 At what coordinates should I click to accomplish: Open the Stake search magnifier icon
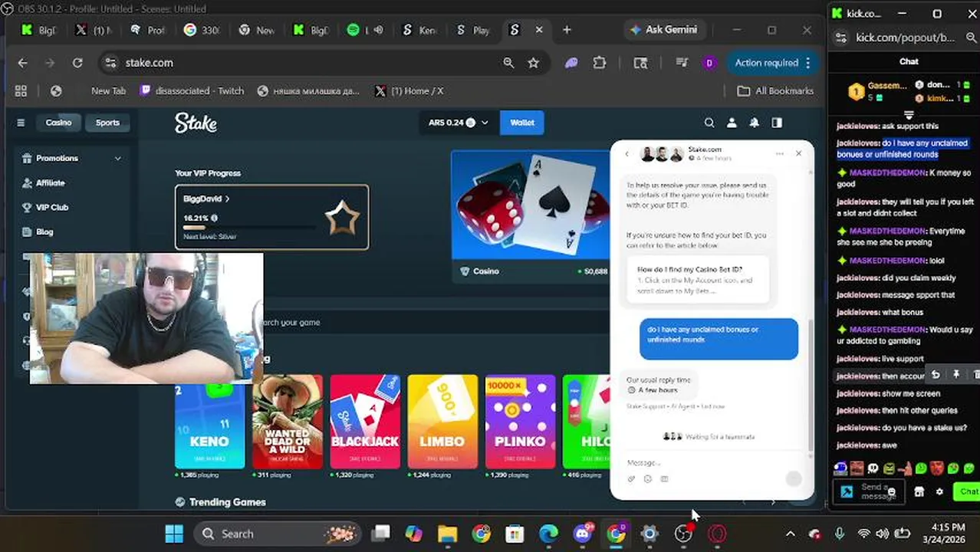click(x=709, y=123)
